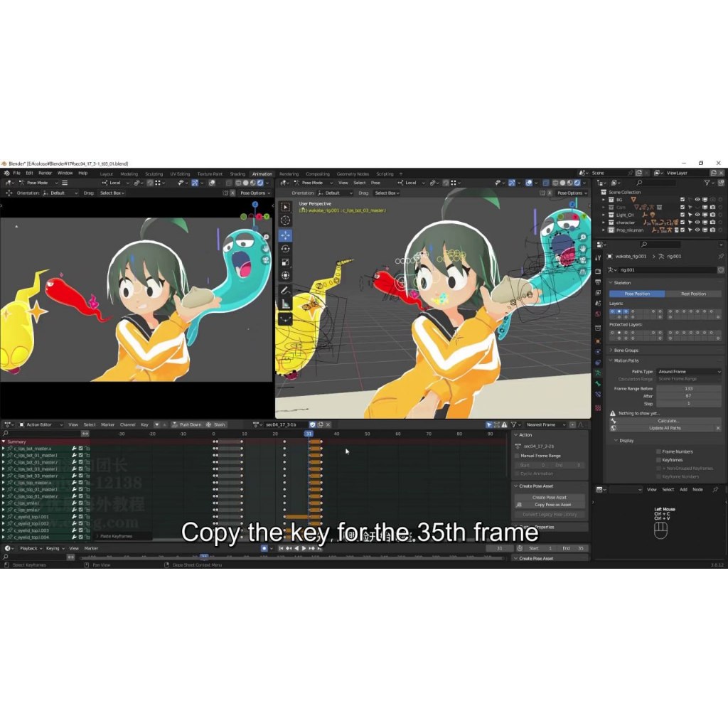
Task: Enable Keyframes display checkbox
Action: point(658,460)
